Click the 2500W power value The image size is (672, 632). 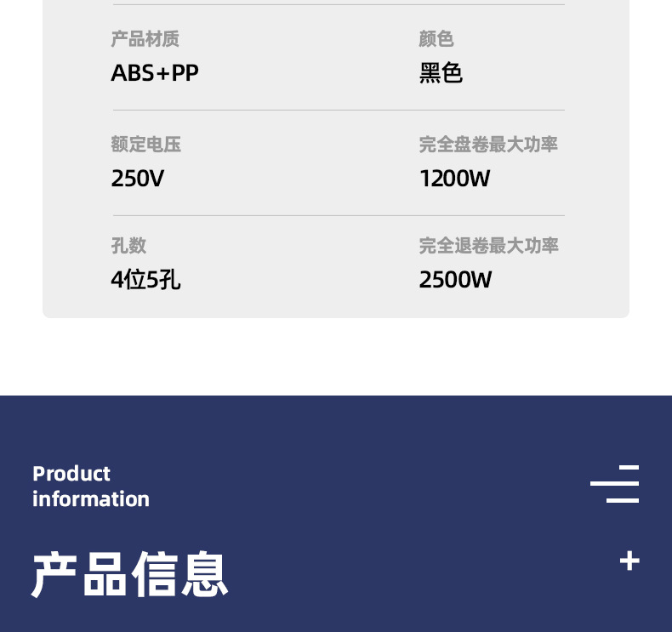coord(455,280)
